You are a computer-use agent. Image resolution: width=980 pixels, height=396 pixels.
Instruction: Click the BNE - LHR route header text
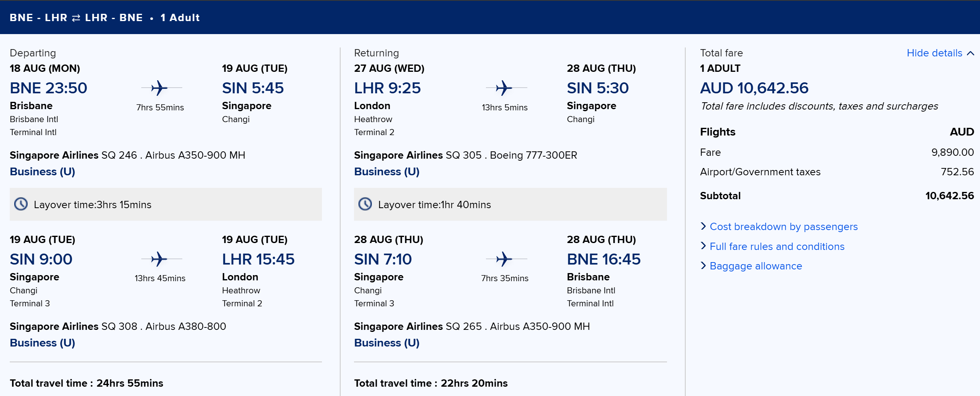point(39,18)
